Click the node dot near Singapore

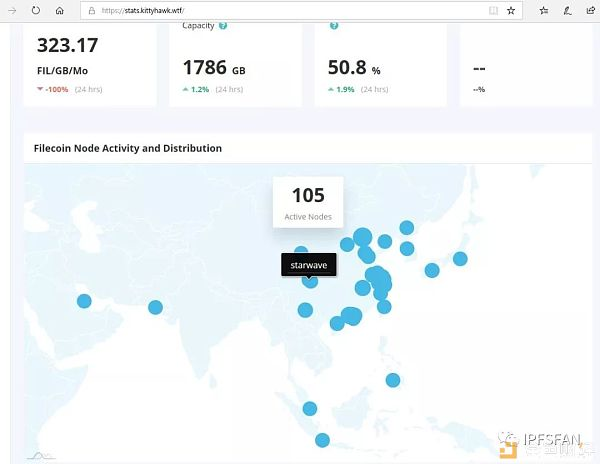(x=310, y=409)
